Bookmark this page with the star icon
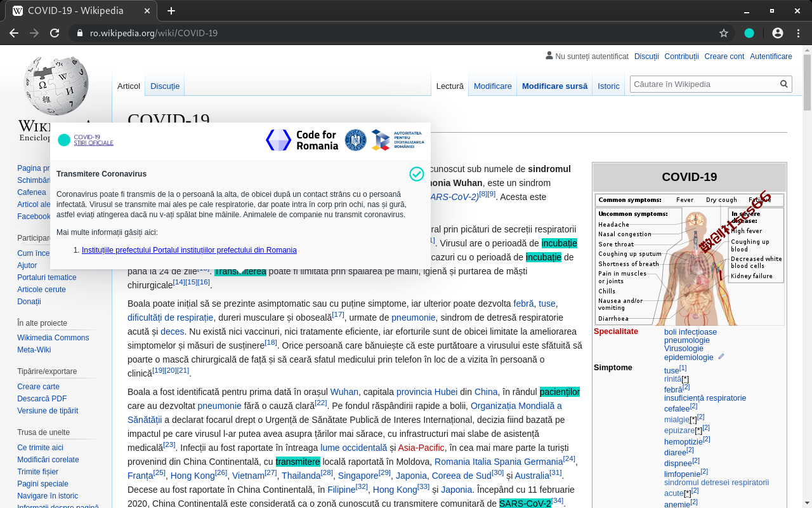This screenshot has height=508, width=812. [x=724, y=33]
